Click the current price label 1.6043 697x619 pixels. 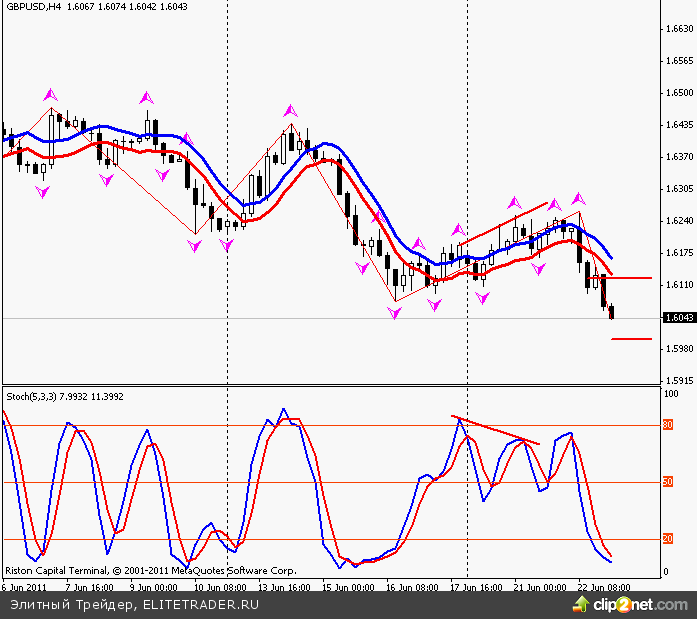pyautogui.click(x=678, y=318)
